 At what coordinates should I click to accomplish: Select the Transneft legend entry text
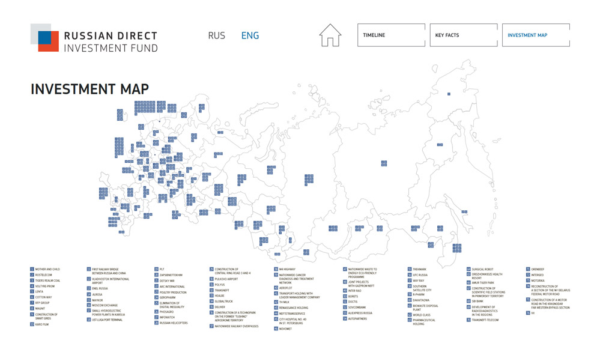click(222, 290)
